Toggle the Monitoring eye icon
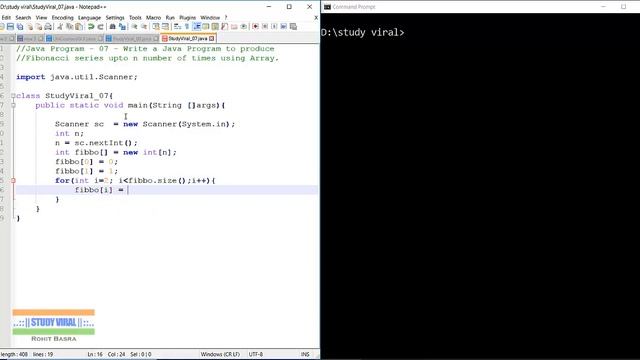 tap(244, 27)
